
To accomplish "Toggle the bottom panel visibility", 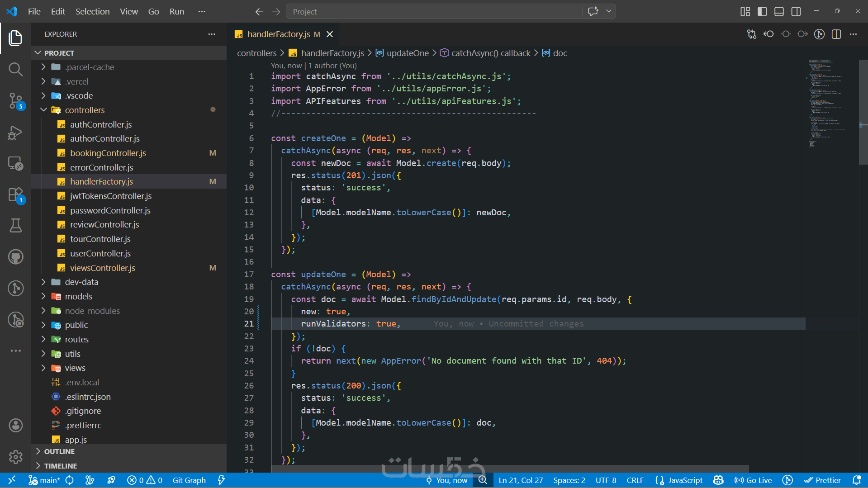I will (779, 12).
